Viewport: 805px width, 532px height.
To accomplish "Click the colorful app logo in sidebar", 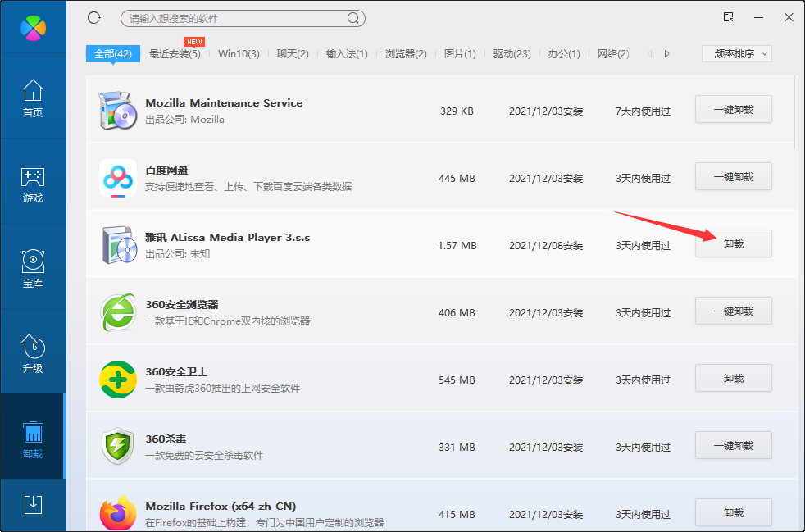I will (x=33, y=28).
